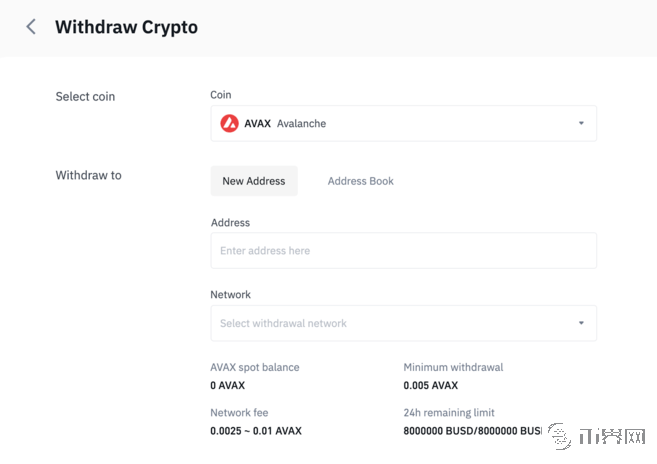Click the 0.005 AVAX minimum withdrawal value
657x464 pixels.
(x=430, y=385)
